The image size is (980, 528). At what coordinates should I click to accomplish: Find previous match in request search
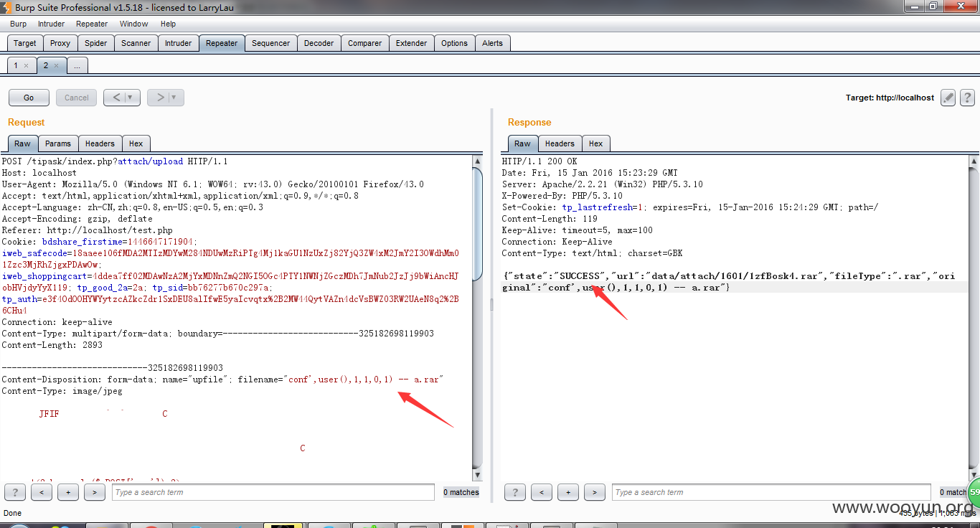(42, 492)
